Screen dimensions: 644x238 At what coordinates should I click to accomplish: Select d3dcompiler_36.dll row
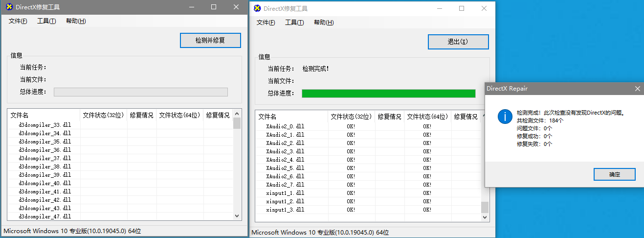tap(120, 150)
